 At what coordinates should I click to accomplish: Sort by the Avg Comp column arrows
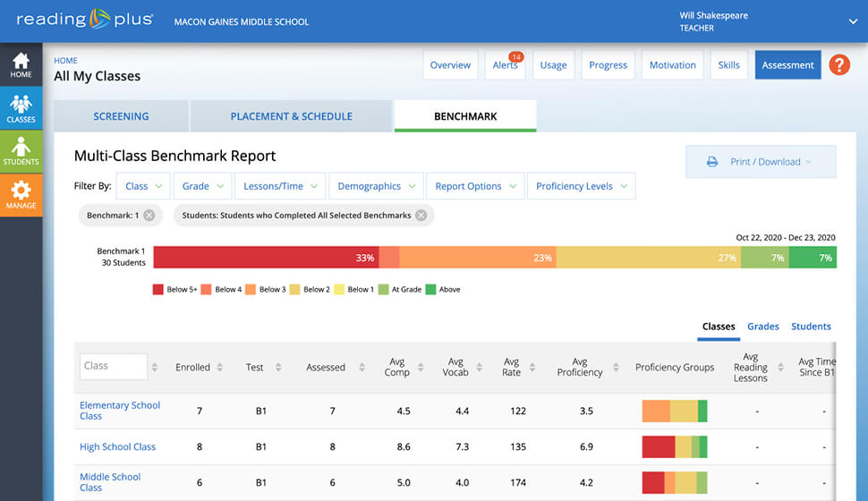[x=419, y=368]
